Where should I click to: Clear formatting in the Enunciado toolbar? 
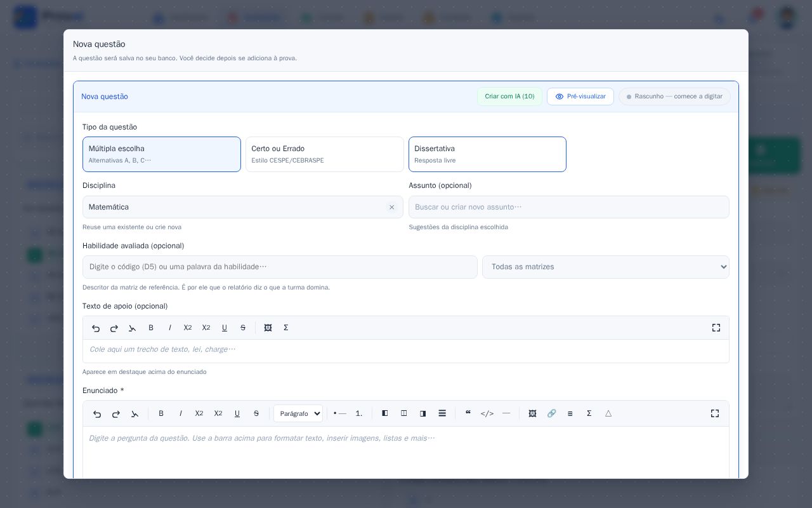coord(135,413)
